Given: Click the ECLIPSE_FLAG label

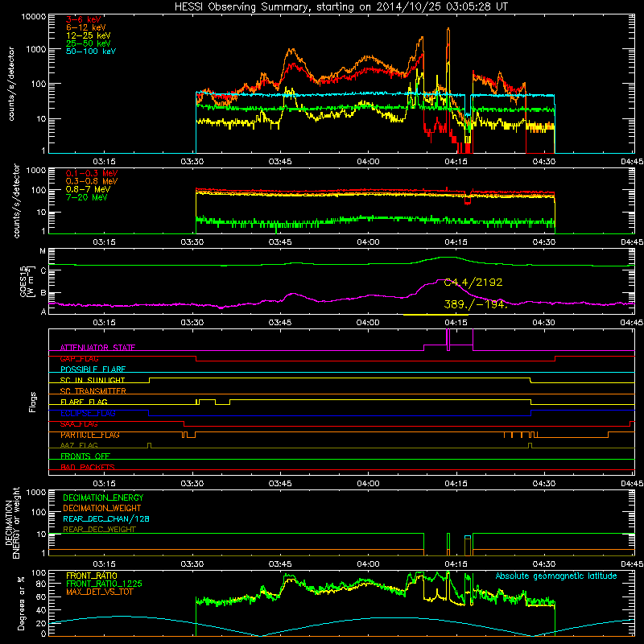Looking at the screenshot, I should [88, 413].
